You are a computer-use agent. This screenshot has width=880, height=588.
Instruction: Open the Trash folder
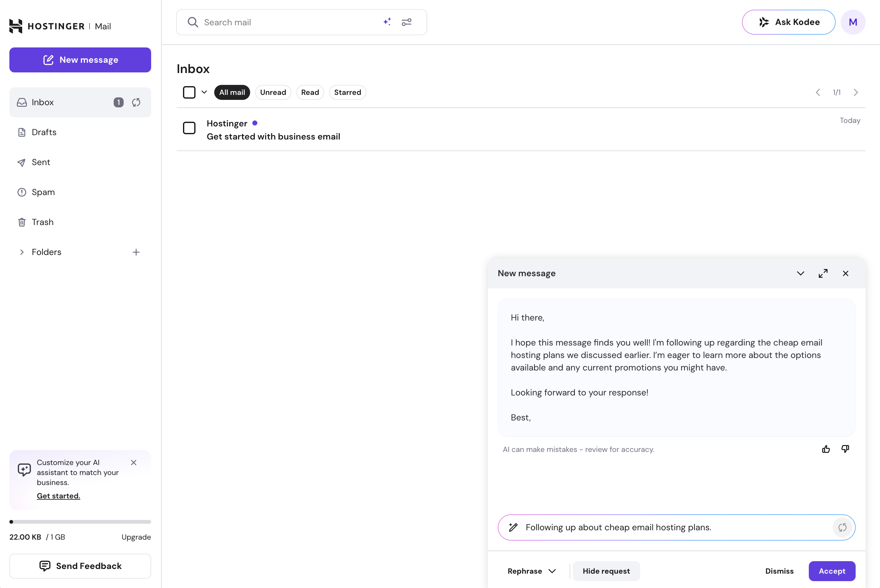[42, 222]
